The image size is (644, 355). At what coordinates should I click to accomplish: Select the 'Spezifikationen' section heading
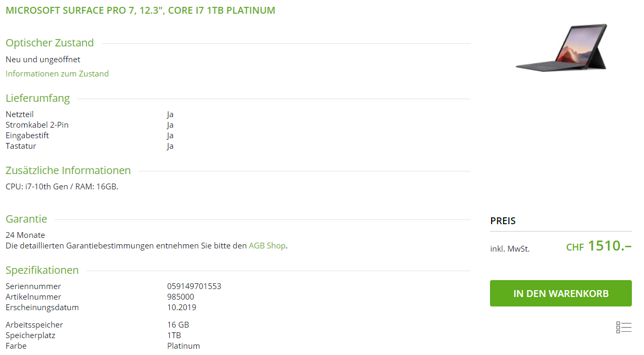[42, 270]
